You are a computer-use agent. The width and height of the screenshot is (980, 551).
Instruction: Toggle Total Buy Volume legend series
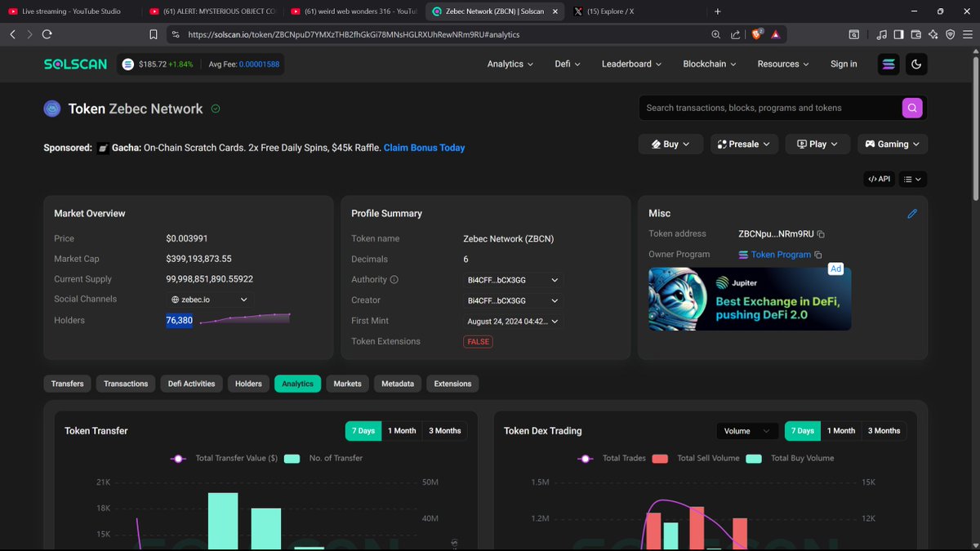click(790, 458)
